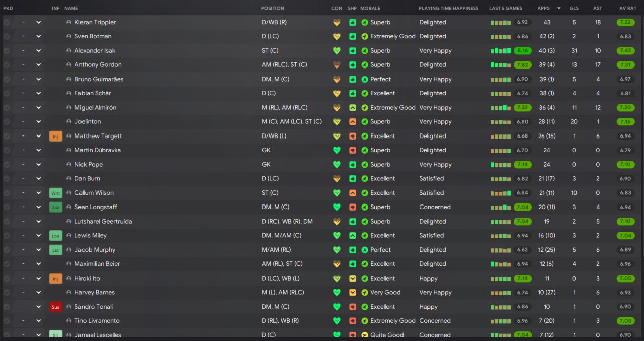The image size is (644, 341).
Task: Click the Ask status badge beside Sean Longstaff
Action: point(56,207)
